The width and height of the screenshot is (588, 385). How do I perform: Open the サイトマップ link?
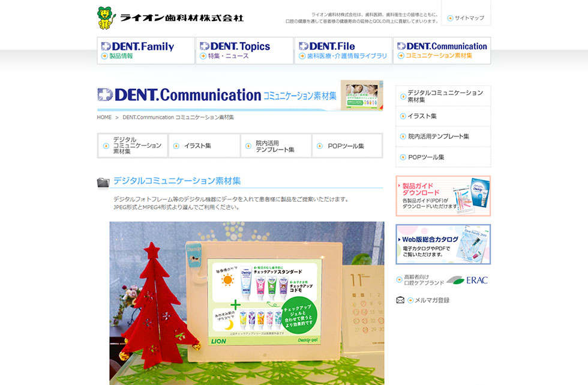pyautogui.click(x=466, y=18)
